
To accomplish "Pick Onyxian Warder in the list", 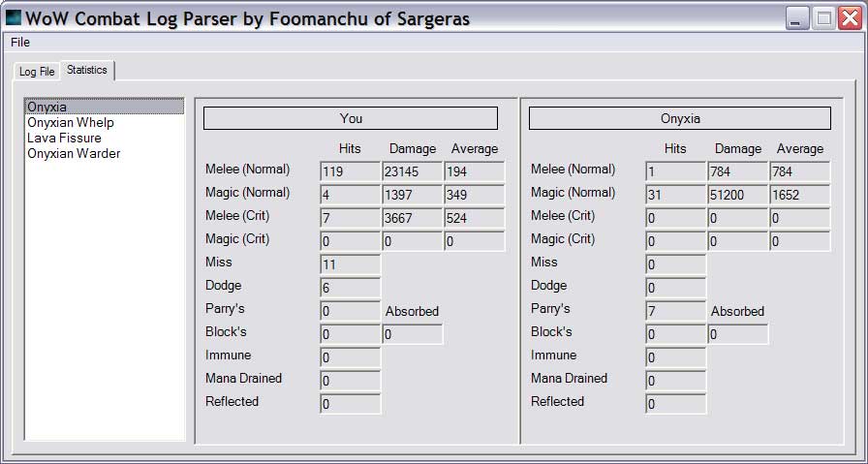I will pos(104,153).
